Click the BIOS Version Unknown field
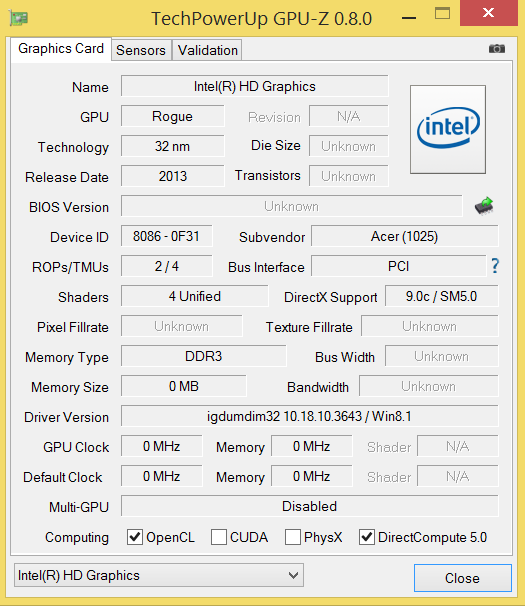The image size is (525, 606). pyautogui.click(x=291, y=206)
